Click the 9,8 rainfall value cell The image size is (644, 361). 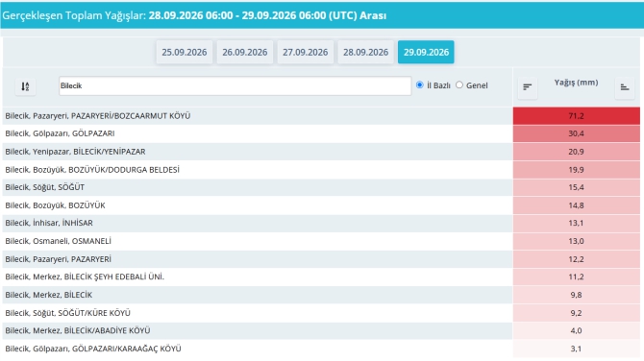click(x=576, y=295)
